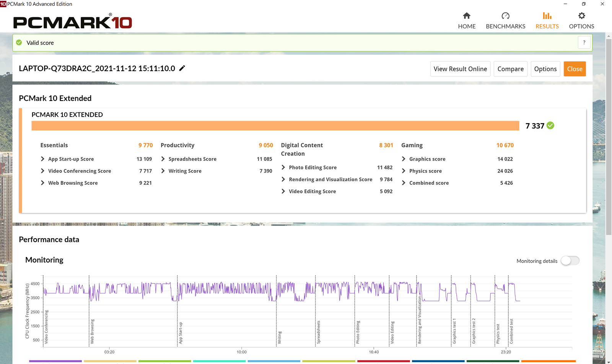The height and width of the screenshot is (364, 612).
Task: Click the vertical scrollbar thumb
Action: point(609,134)
